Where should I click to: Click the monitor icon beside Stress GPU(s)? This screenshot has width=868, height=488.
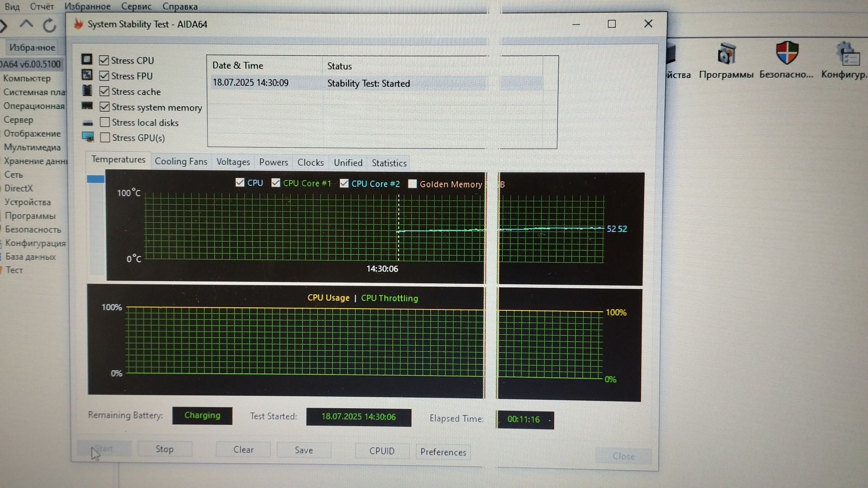pos(88,137)
